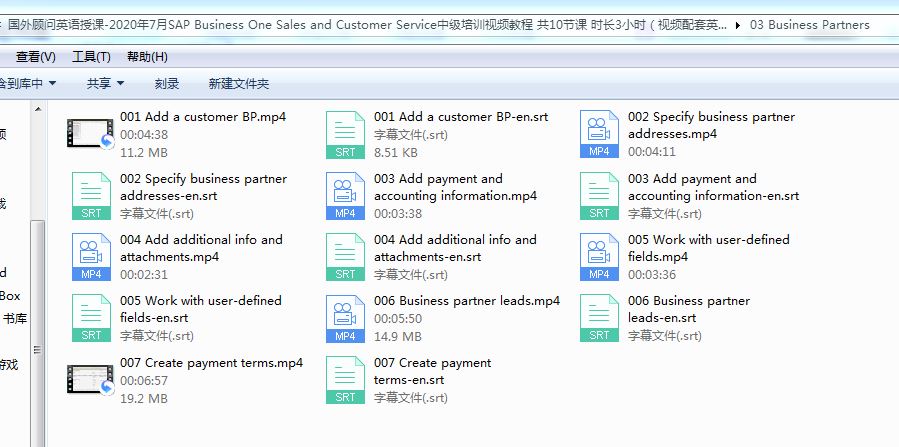This screenshot has height=447, width=899.
Task: Click file name 004 Add additional info and attachments-en.srt
Action: (456, 248)
